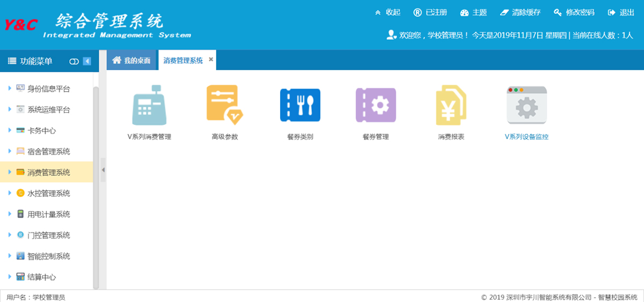The image size is (644, 302).
Task: Open 餐券类别 fork and knife icon
Action: [300, 105]
